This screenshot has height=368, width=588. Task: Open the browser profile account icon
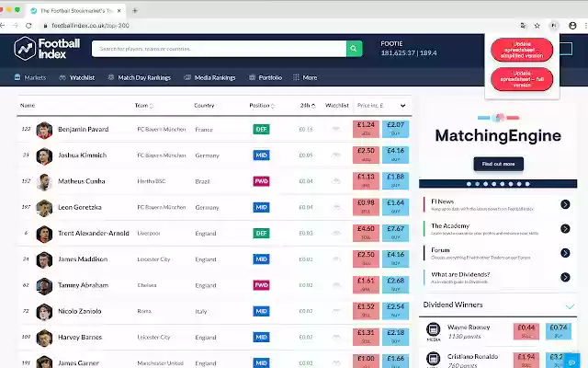tap(572, 26)
